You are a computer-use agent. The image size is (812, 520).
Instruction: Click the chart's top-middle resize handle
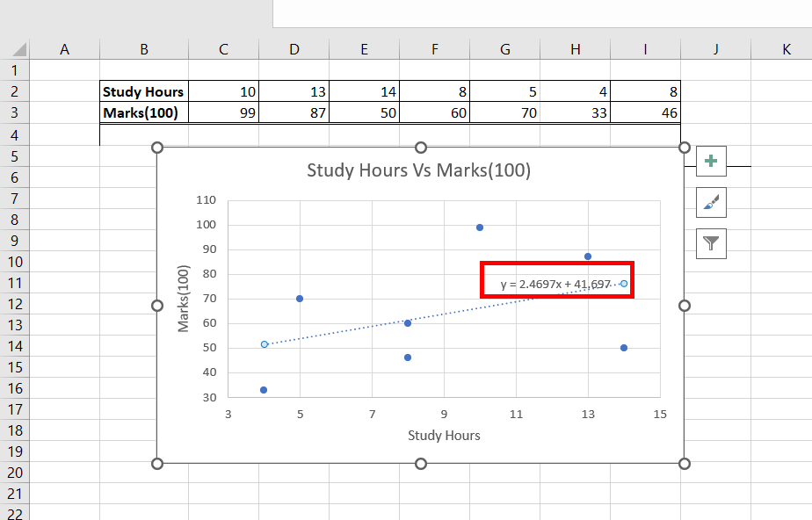point(421,148)
